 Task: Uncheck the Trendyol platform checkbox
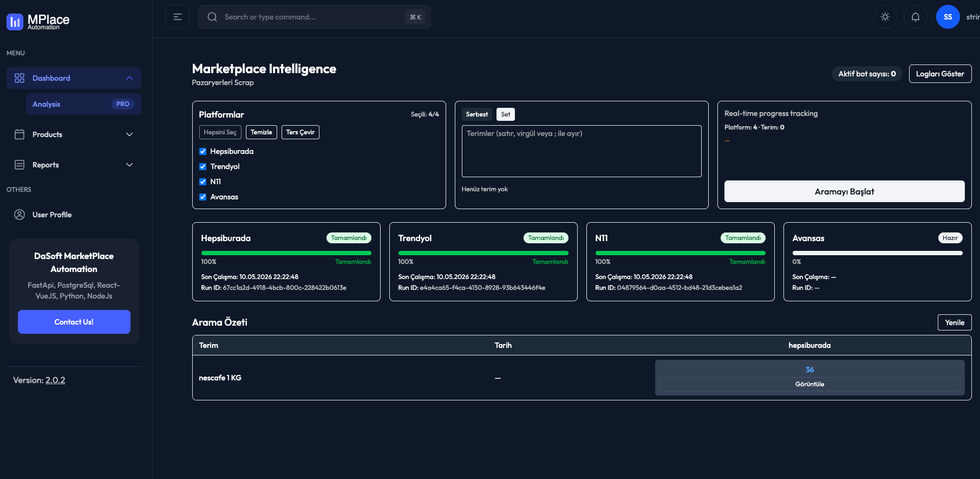click(x=202, y=166)
